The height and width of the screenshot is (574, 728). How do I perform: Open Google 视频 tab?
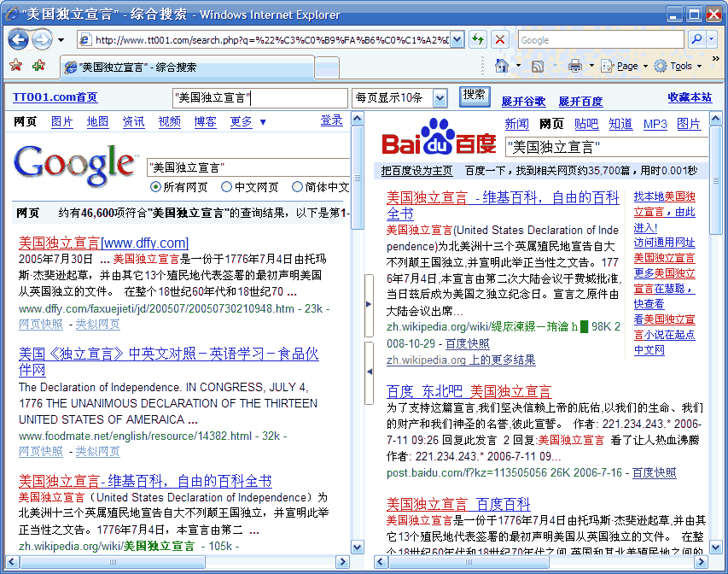(170, 122)
